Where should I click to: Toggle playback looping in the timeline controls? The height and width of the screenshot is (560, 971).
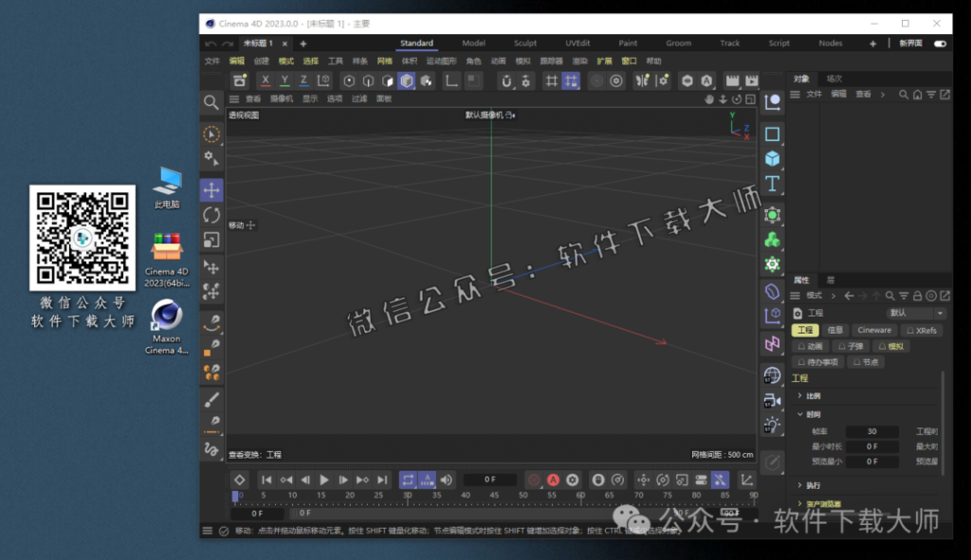point(410,480)
